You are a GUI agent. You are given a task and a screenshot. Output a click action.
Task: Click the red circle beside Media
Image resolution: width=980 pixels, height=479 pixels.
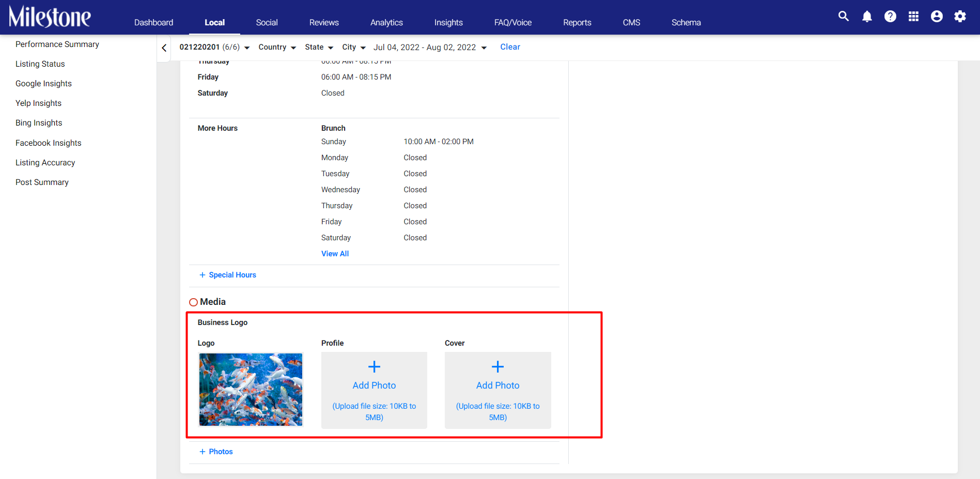(193, 302)
